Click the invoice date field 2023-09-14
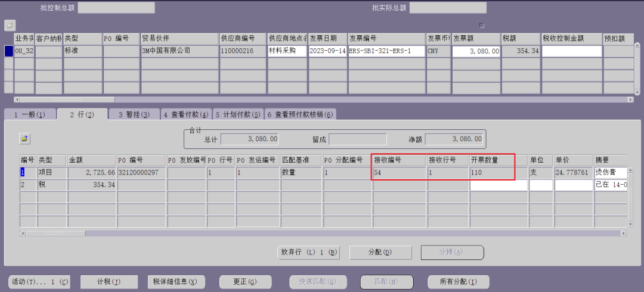This screenshot has width=644, height=292. [x=328, y=51]
